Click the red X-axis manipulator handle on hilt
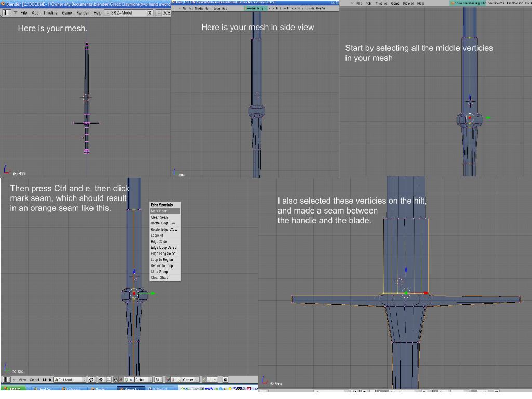This screenshot has height=399, width=532. pyautogui.click(x=426, y=293)
